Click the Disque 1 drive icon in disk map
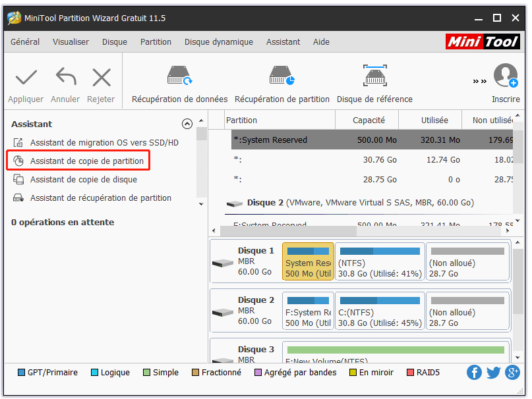Viewport: 532px width, 399px height. point(223,263)
